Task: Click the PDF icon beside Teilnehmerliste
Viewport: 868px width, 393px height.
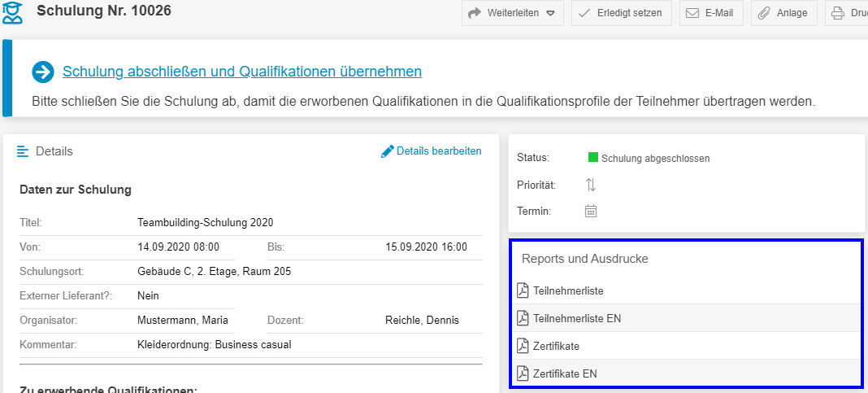Action: (x=523, y=290)
